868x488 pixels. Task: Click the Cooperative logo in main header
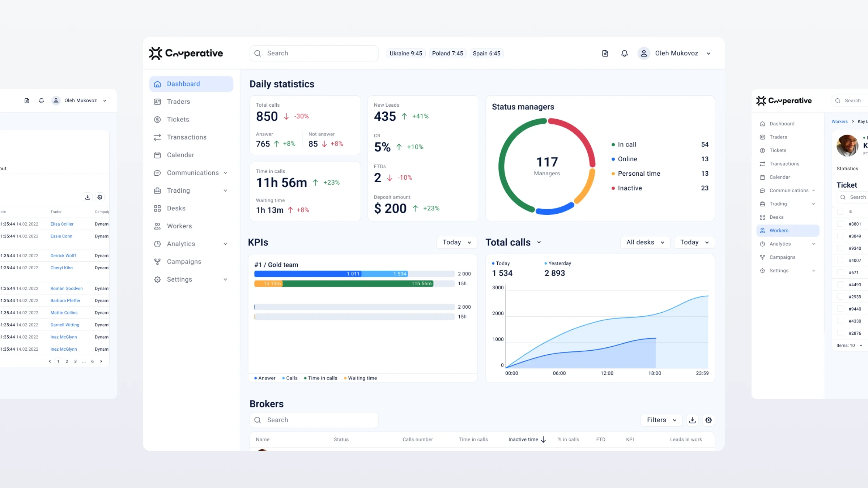(x=186, y=53)
